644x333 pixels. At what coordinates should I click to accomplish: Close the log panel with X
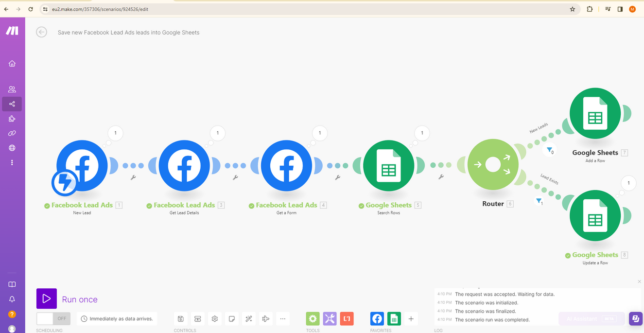click(639, 281)
